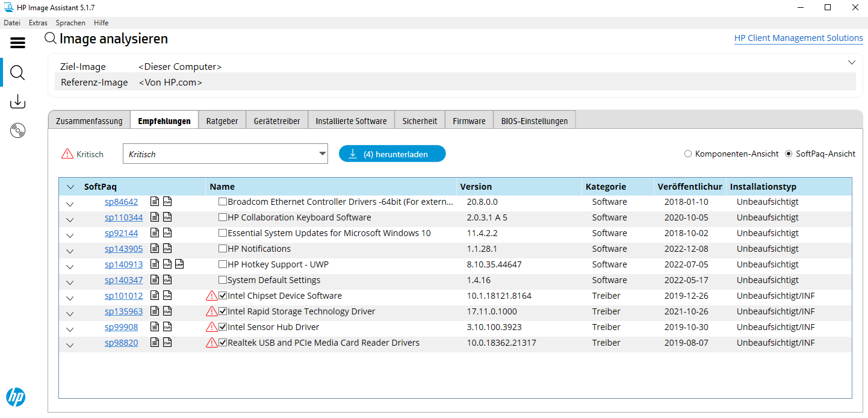Image resolution: width=868 pixels, height=418 pixels.
Task: Switch to the Gerätetreiber tab
Action: (x=277, y=120)
